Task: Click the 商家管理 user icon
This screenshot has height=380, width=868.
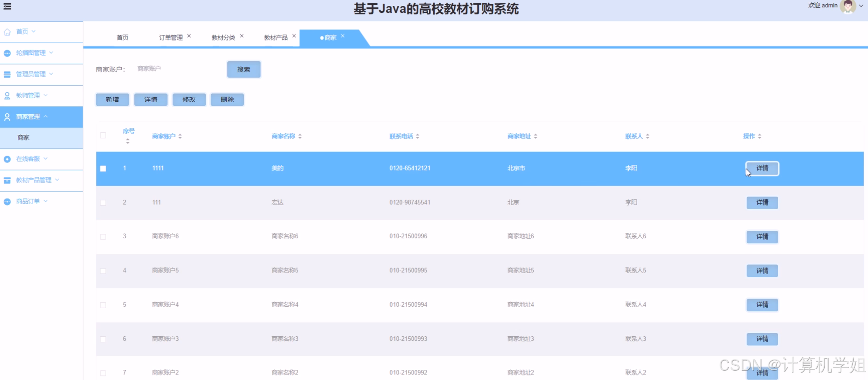Action: pos(7,117)
